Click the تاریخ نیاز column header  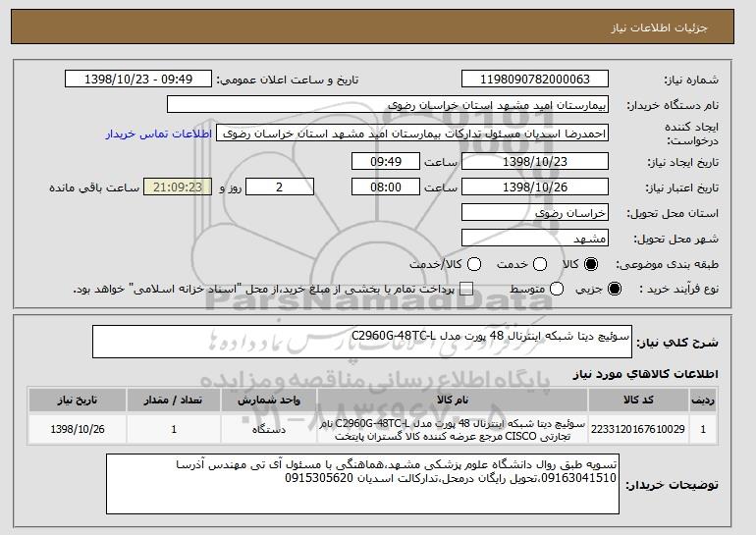78,401
